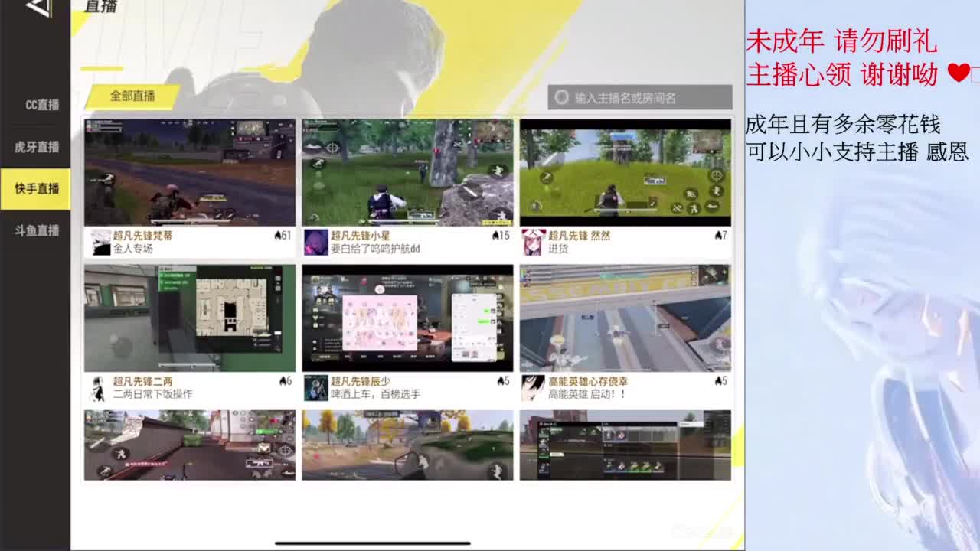
Task: Open the 超凡先锋小星 stream thumbnail
Action: point(407,170)
